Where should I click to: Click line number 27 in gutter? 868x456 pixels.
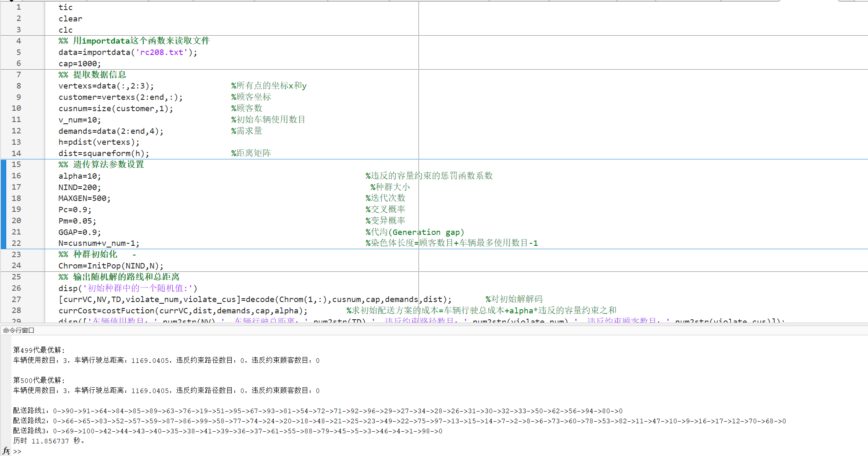click(x=16, y=299)
